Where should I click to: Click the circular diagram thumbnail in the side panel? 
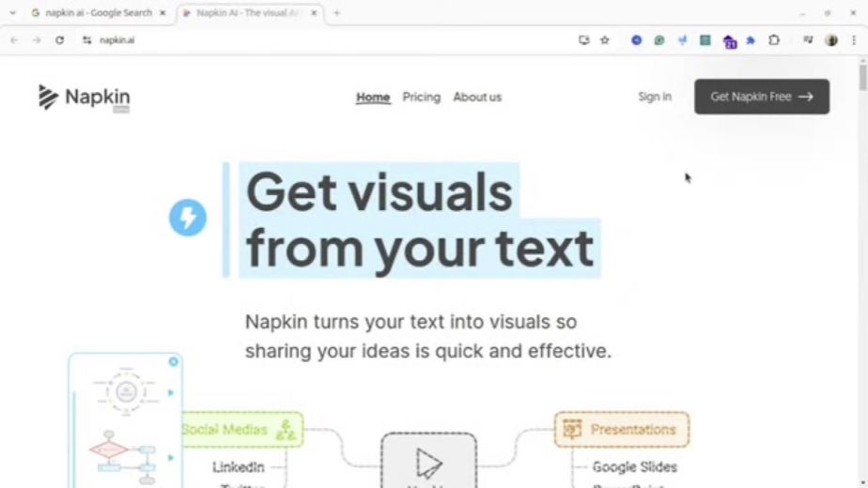tap(126, 391)
